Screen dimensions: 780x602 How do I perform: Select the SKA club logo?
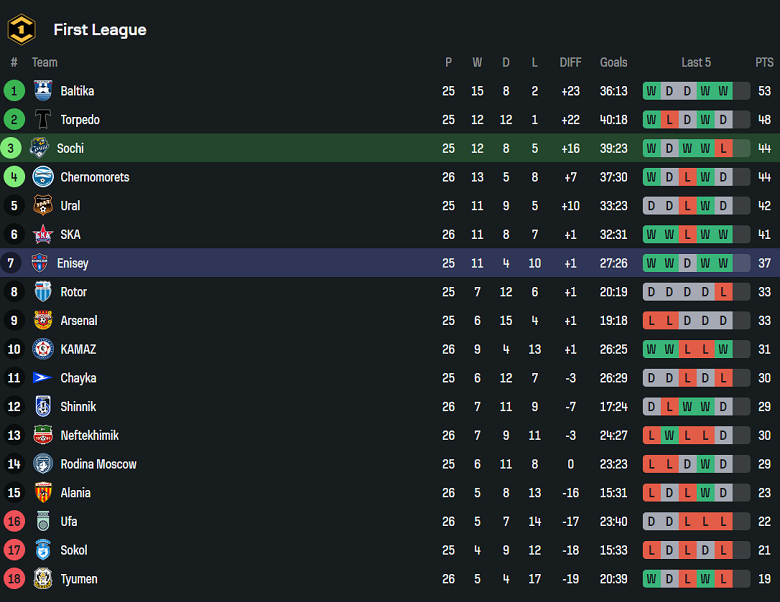click(x=43, y=235)
